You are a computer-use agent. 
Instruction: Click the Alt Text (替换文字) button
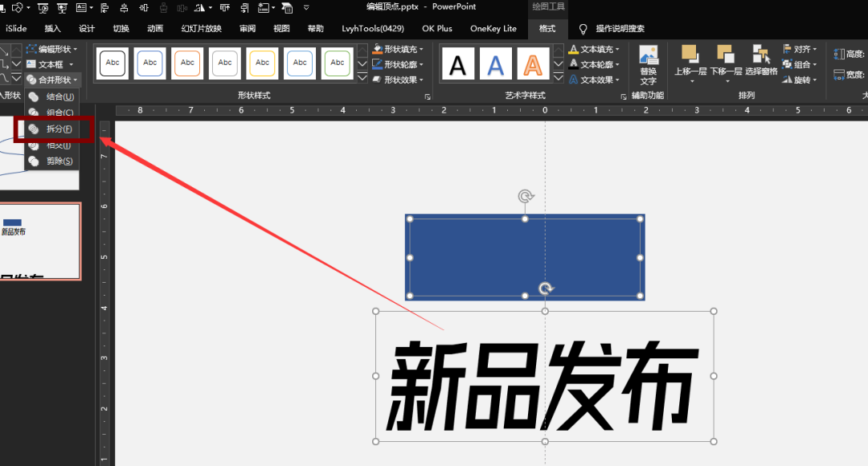[649, 65]
